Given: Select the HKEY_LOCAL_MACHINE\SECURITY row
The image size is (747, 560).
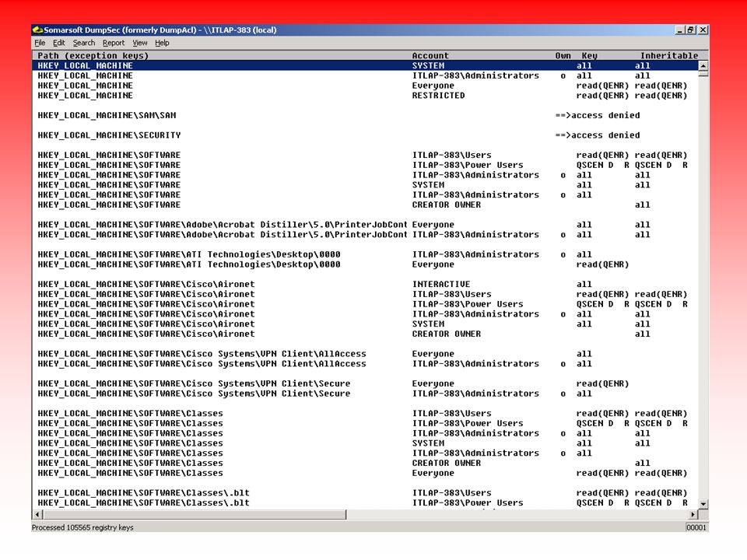Looking at the screenshot, I should click(365, 135).
